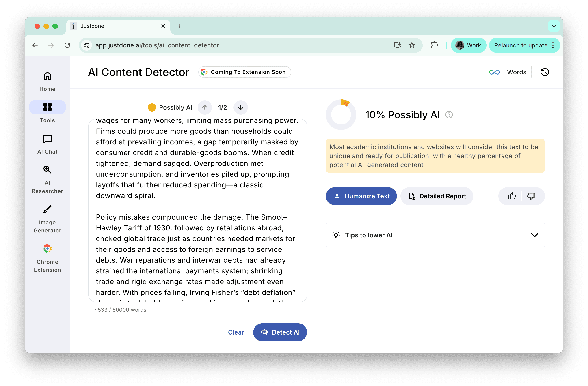Select the Tools sidebar tab
The image size is (588, 386).
point(48,112)
